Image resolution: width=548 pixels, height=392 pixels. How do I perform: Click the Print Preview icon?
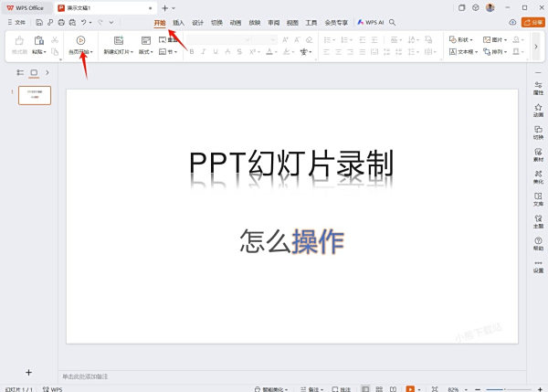coord(72,22)
